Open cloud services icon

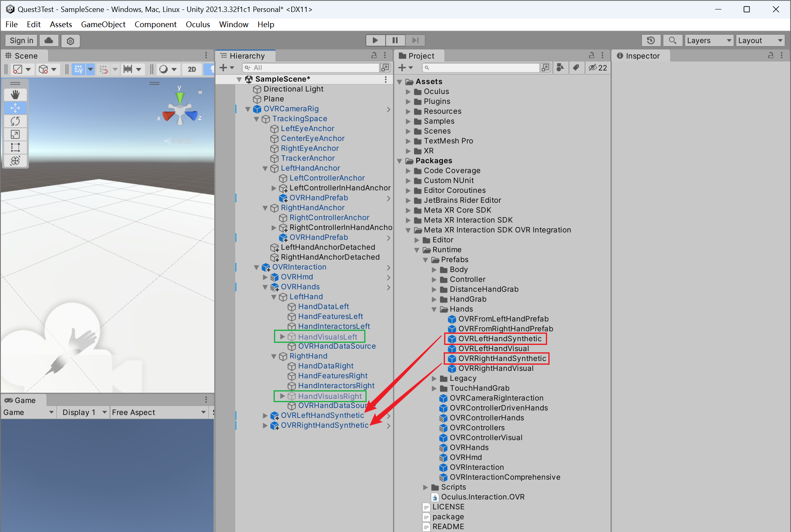point(49,40)
